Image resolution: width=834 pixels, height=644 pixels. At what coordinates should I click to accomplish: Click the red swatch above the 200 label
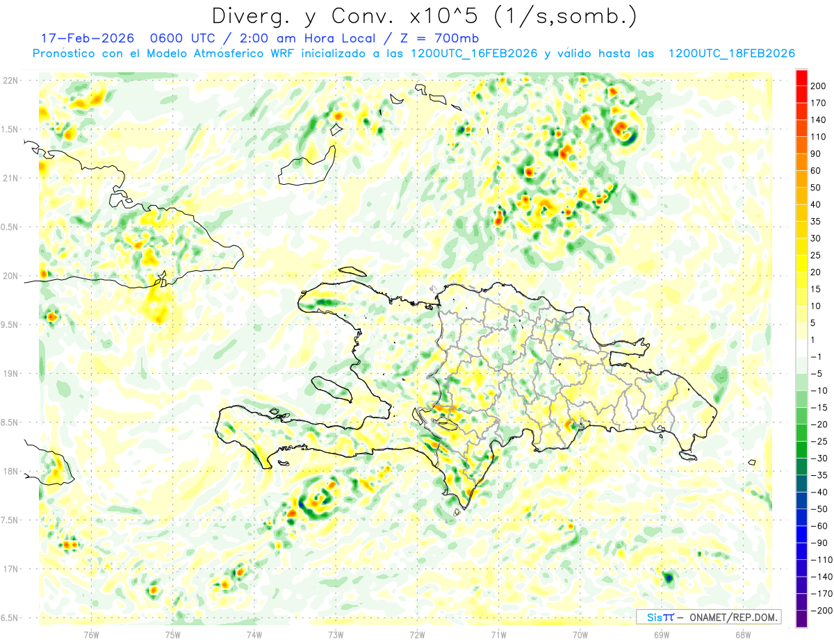801,77
